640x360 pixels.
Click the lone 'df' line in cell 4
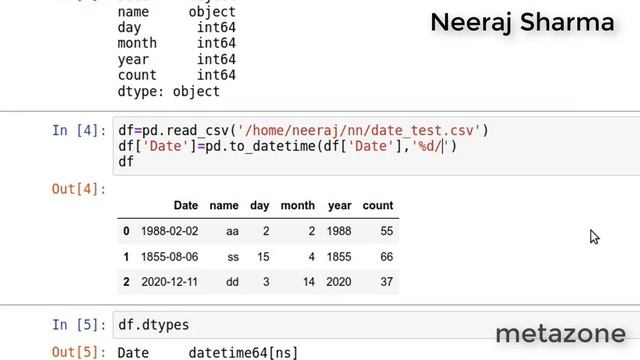click(x=126, y=162)
